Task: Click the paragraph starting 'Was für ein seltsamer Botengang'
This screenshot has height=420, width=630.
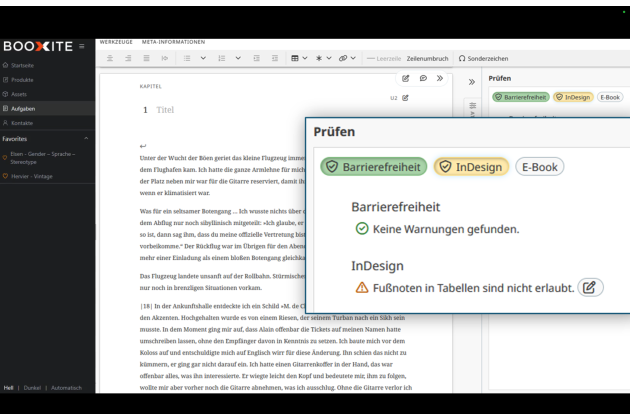Action: pyautogui.click(x=223, y=234)
